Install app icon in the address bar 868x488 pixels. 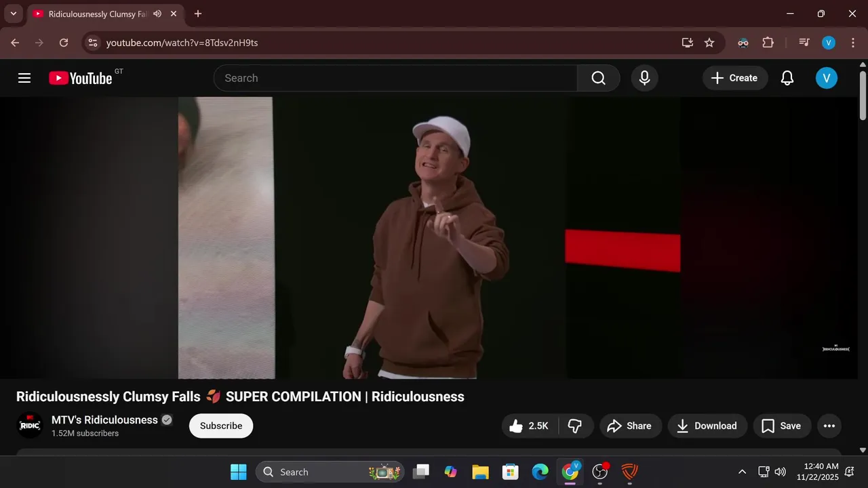click(x=688, y=43)
